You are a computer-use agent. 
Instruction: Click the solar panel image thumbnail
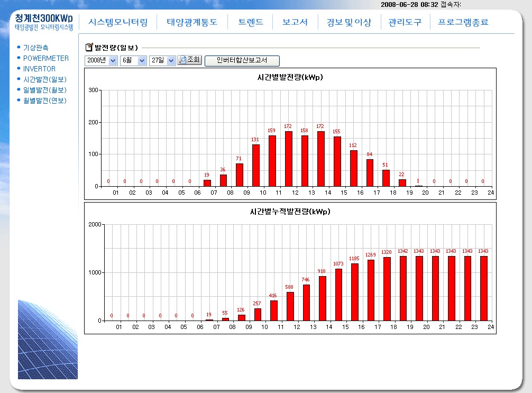48,339
